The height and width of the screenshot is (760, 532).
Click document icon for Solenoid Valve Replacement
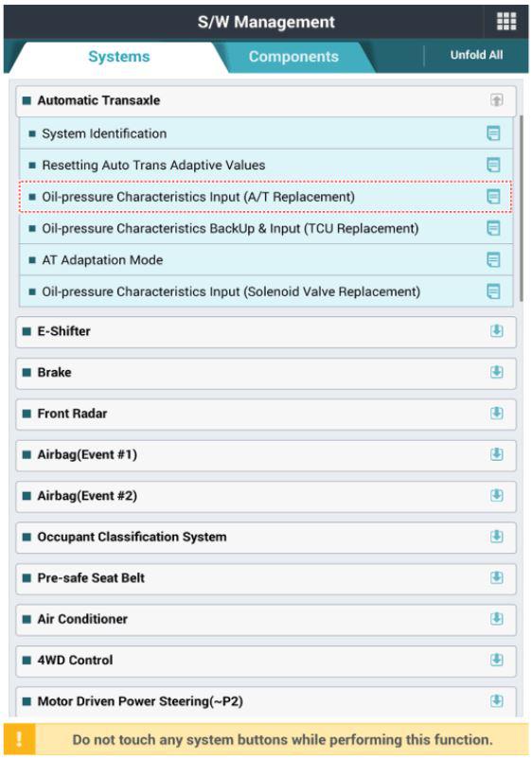[x=493, y=292]
